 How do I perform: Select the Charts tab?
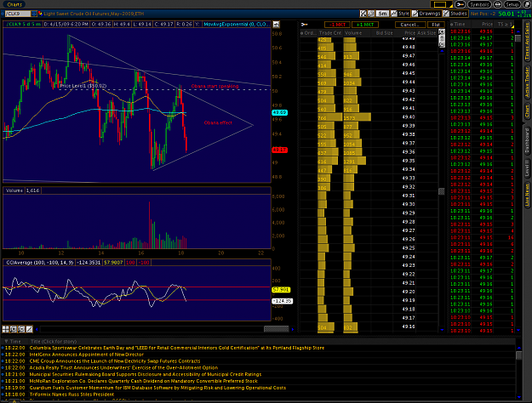[x=14, y=4]
